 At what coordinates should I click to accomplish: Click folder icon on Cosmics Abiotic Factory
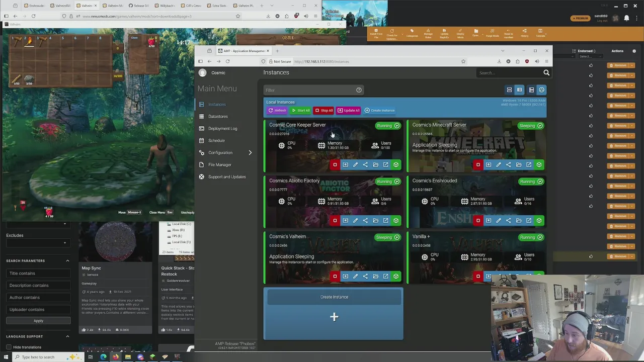pos(375,221)
